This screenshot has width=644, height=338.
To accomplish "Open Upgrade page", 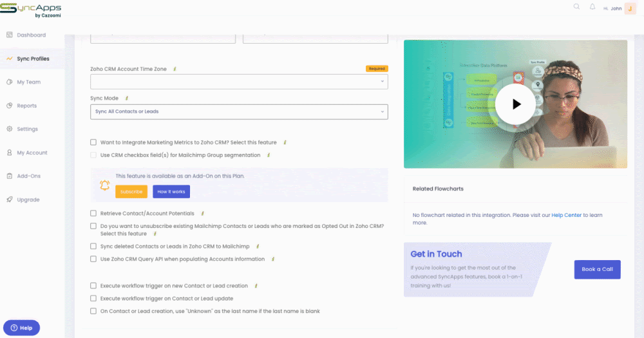I will tap(28, 200).
